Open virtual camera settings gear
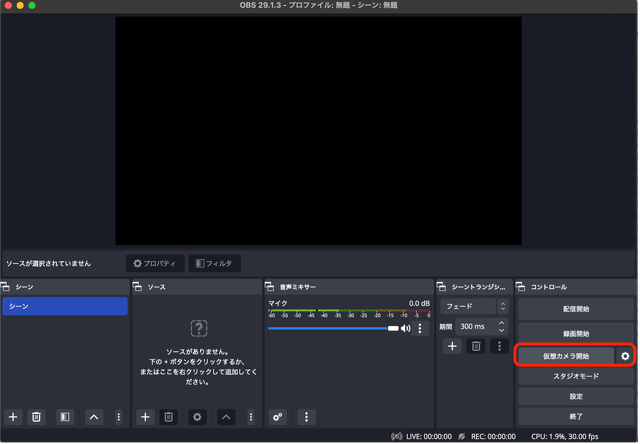 626,356
